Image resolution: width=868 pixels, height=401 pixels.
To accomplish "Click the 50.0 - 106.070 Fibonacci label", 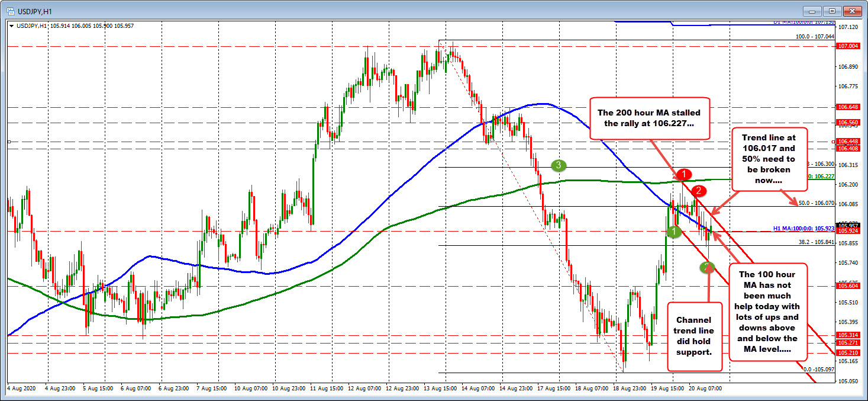I will point(816,203).
